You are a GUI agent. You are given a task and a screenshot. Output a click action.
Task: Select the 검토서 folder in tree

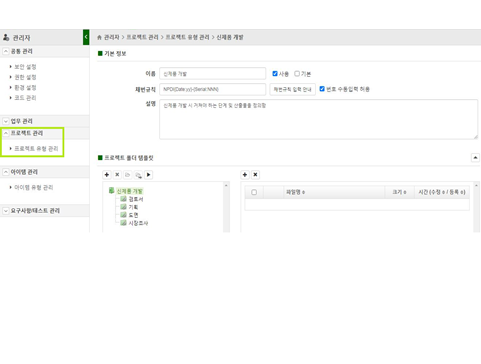(136, 199)
